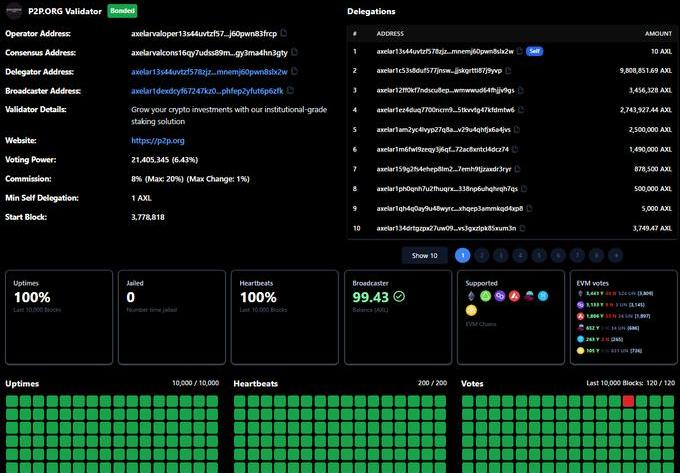680x473 pixels.
Task: Copy delegation row 1 self address
Action: pos(520,51)
